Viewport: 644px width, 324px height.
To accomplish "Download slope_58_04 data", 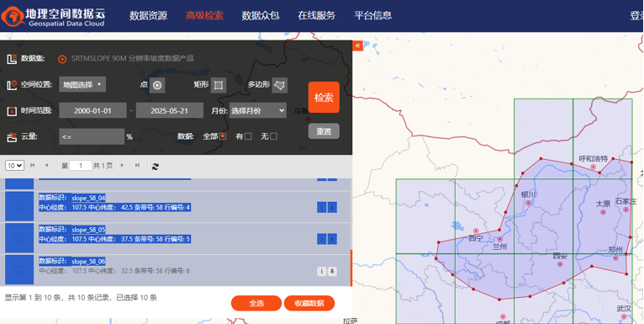I will pos(332,207).
